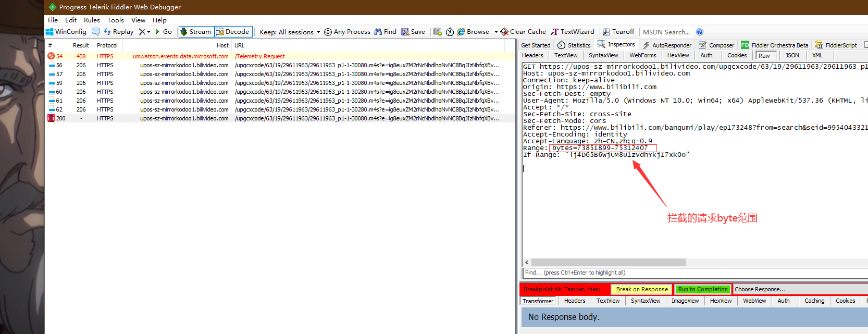Switch to the AutoResponder tab

point(667,45)
